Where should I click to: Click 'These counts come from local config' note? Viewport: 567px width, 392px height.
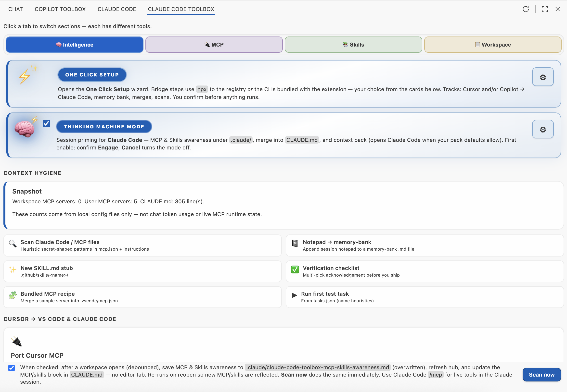tap(137, 214)
